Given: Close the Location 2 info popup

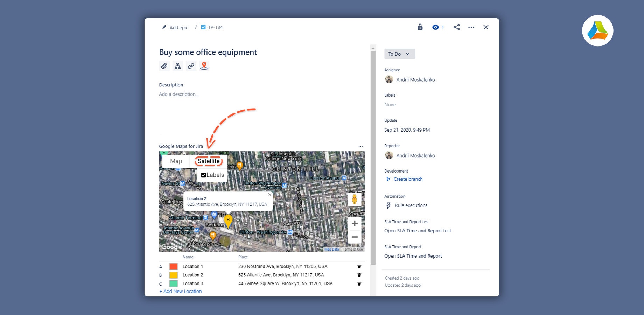Looking at the screenshot, I should (x=270, y=195).
